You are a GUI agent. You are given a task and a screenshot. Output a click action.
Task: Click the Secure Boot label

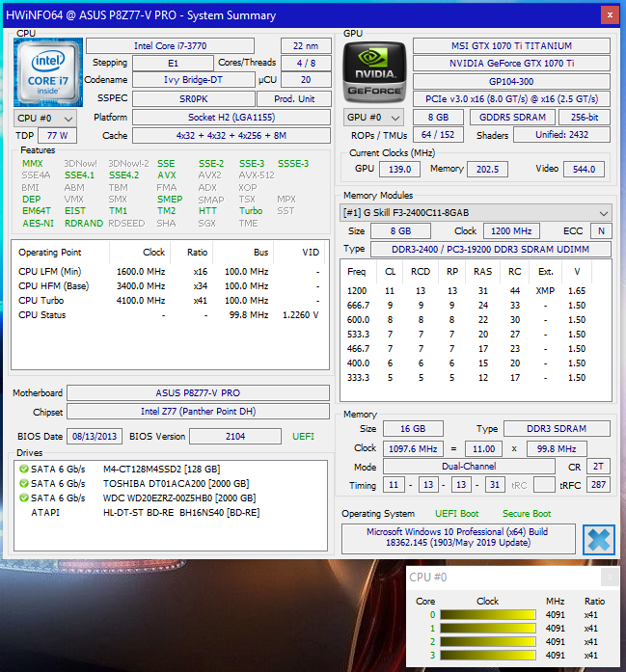point(527,514)
